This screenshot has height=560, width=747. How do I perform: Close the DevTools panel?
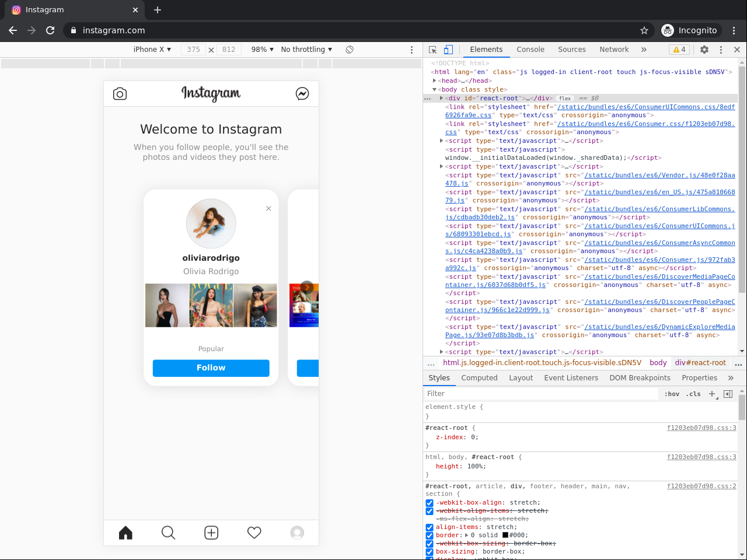pos(737,50)
